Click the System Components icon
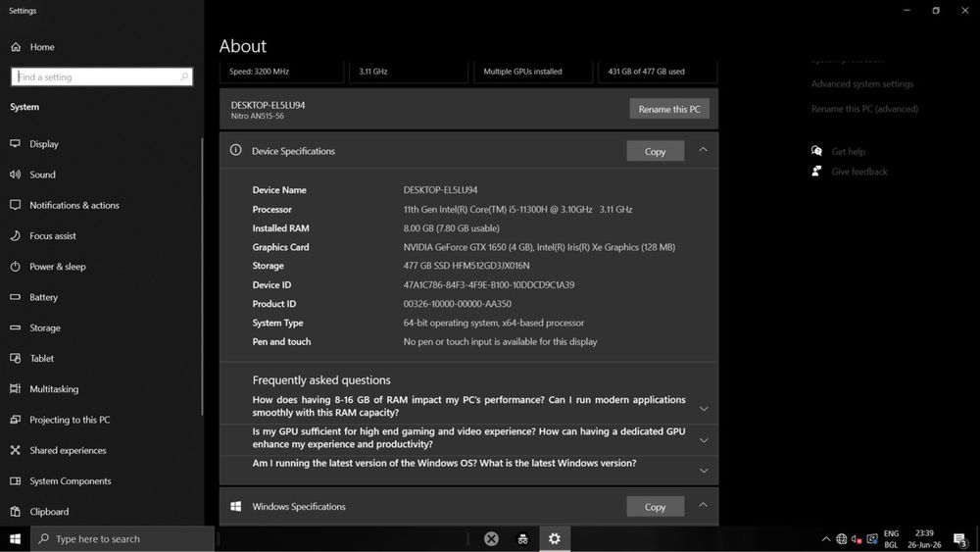 tap(15, 480)
